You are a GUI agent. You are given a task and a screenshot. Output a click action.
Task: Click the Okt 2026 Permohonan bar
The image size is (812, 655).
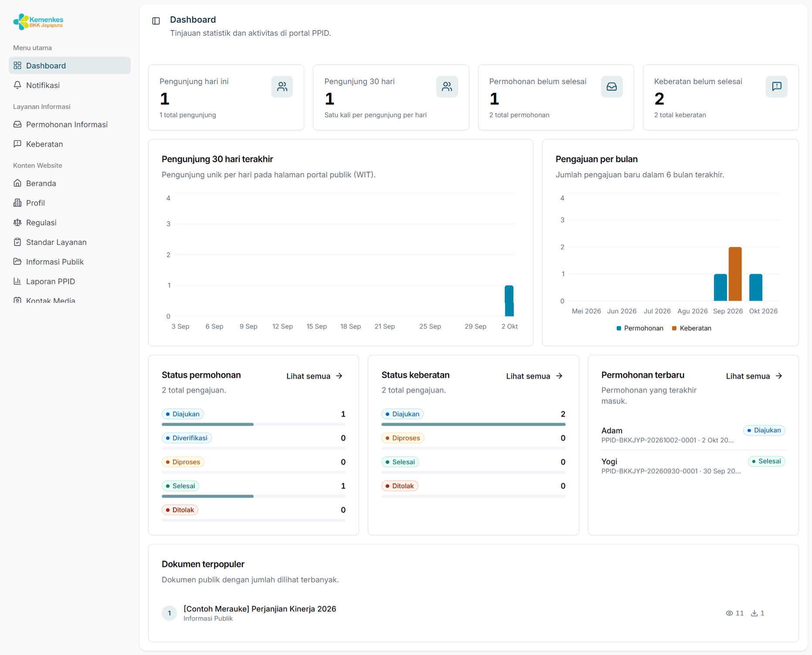[x=756, y=287]
